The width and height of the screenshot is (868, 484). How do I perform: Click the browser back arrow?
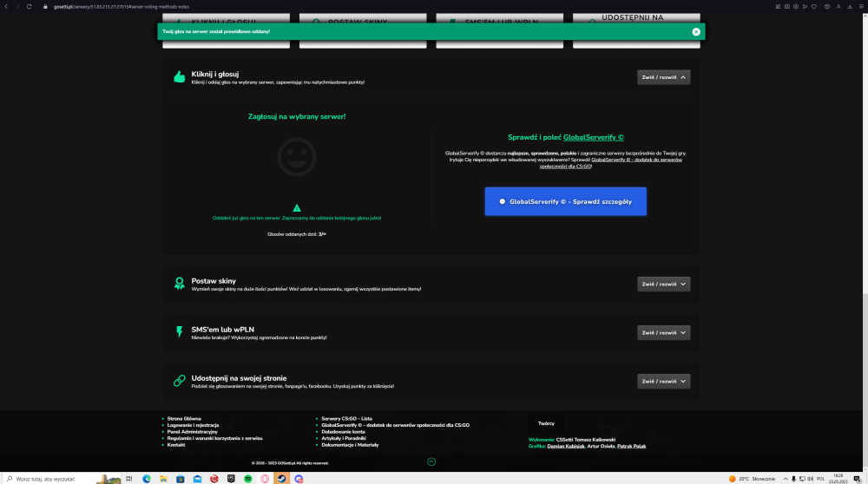pyautogui.click(x=6, y=7)
